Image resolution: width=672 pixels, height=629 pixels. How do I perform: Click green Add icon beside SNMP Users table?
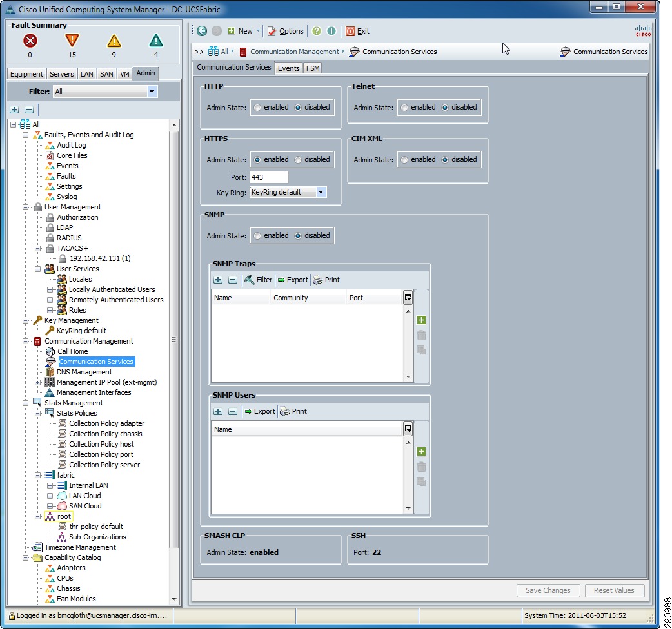point(421,451)
